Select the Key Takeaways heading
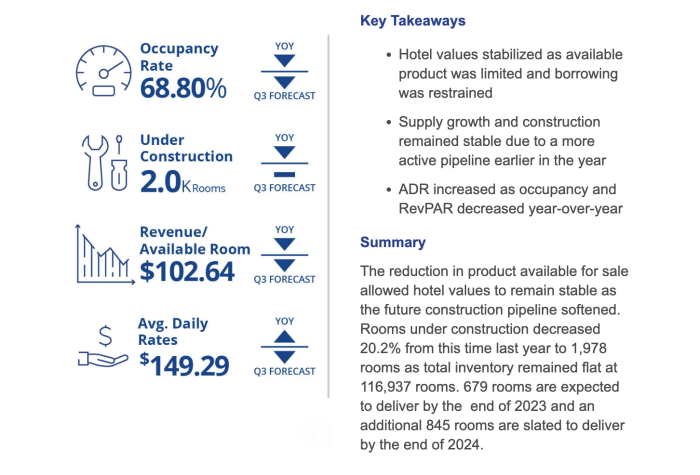 [412, 20]
